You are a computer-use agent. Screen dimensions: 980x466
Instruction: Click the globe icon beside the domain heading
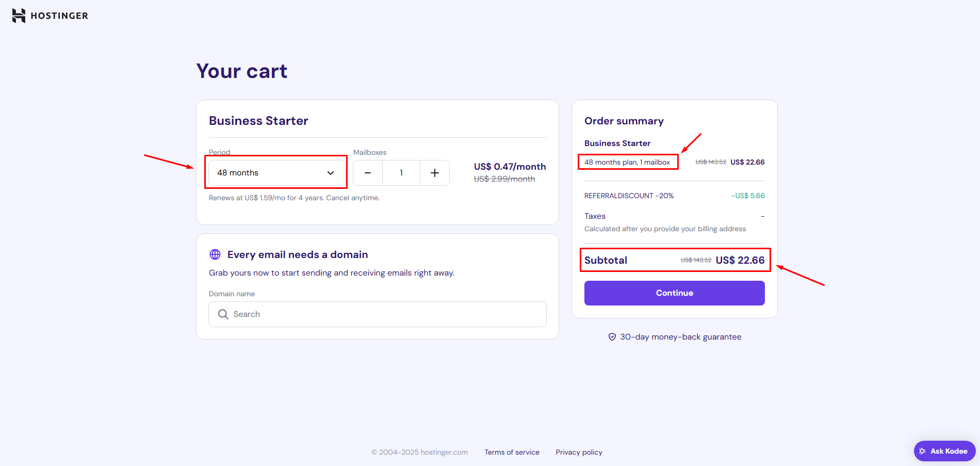[x=215, y=254]
